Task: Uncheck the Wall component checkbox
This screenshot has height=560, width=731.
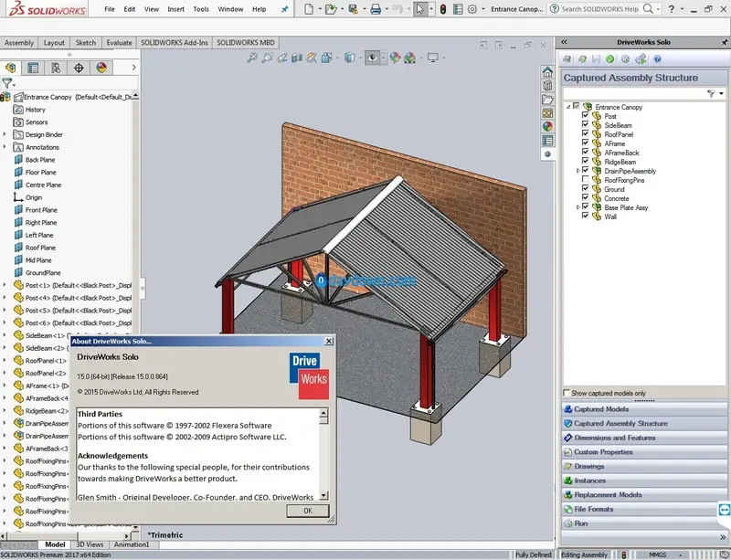Action: (x=585, y=216)
